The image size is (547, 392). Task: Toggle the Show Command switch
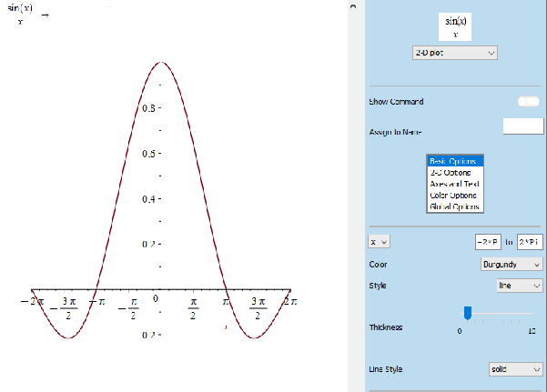pyautogui.click(x=528, y=102)
